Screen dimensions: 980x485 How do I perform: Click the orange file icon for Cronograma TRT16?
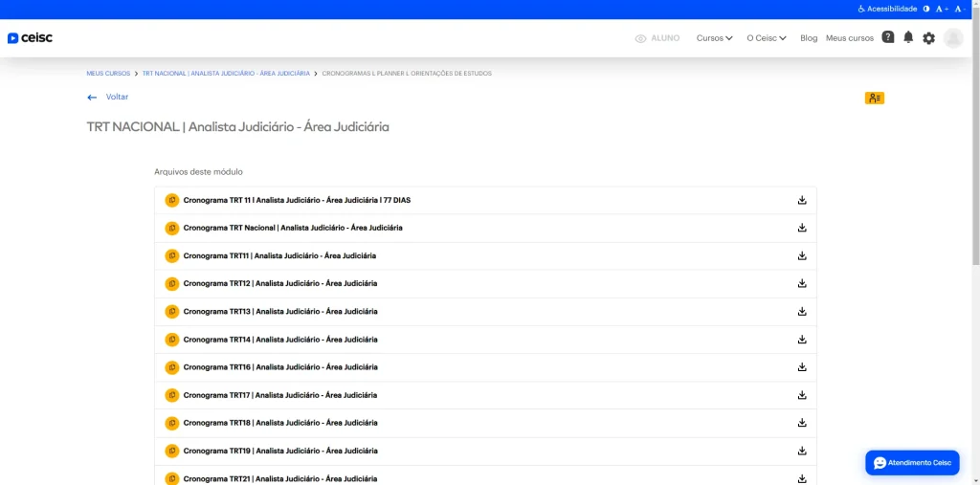172,367
